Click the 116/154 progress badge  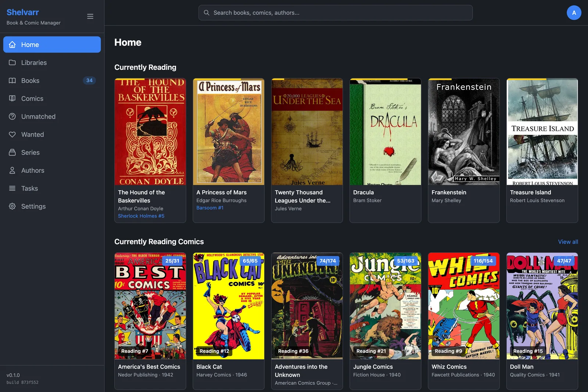[483, 261]
